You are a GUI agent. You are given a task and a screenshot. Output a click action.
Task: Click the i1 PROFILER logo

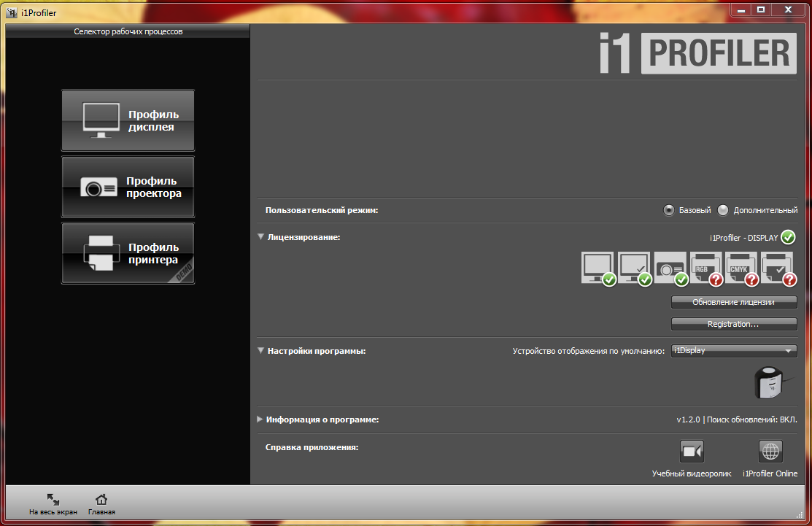pos(698,53)
